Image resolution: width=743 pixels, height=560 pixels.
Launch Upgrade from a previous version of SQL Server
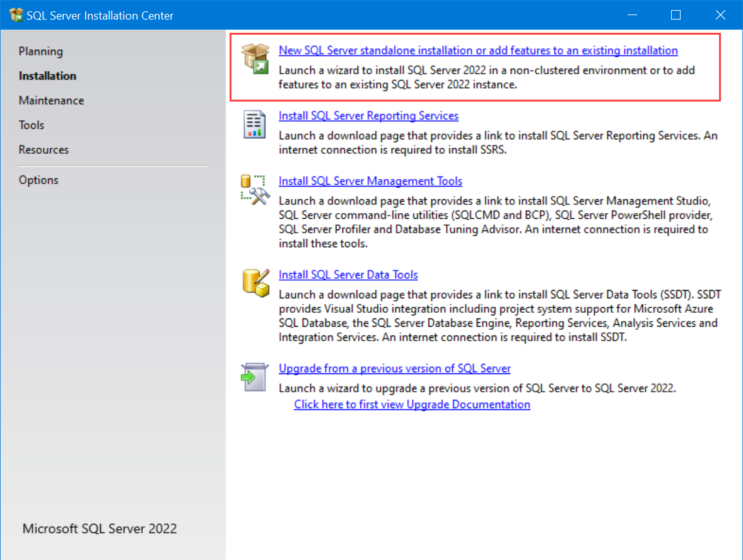(394, 368)
